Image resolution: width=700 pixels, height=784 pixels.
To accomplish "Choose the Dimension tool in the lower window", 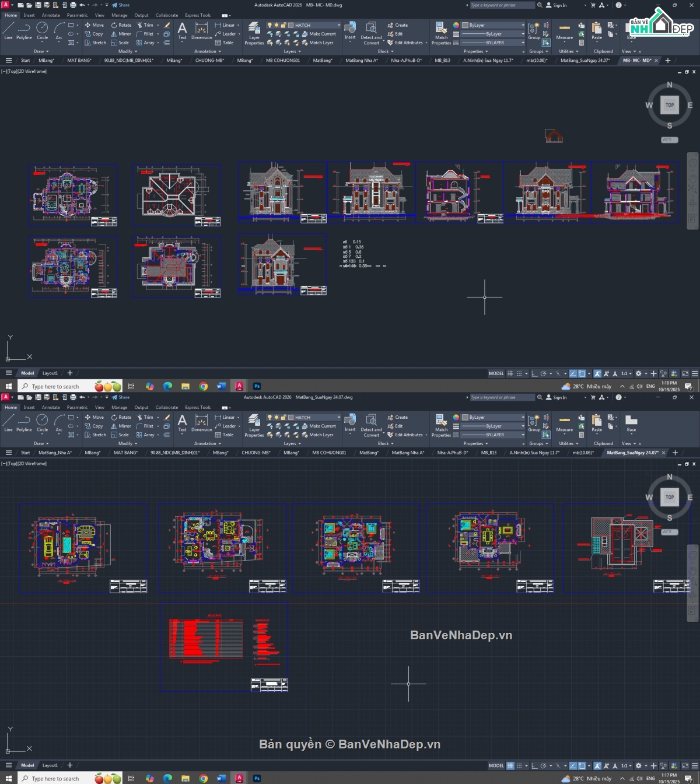I will pos(201,423).
